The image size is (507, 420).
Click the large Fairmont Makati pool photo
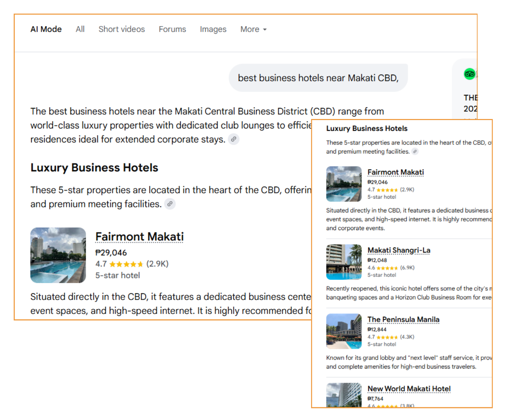58,255
